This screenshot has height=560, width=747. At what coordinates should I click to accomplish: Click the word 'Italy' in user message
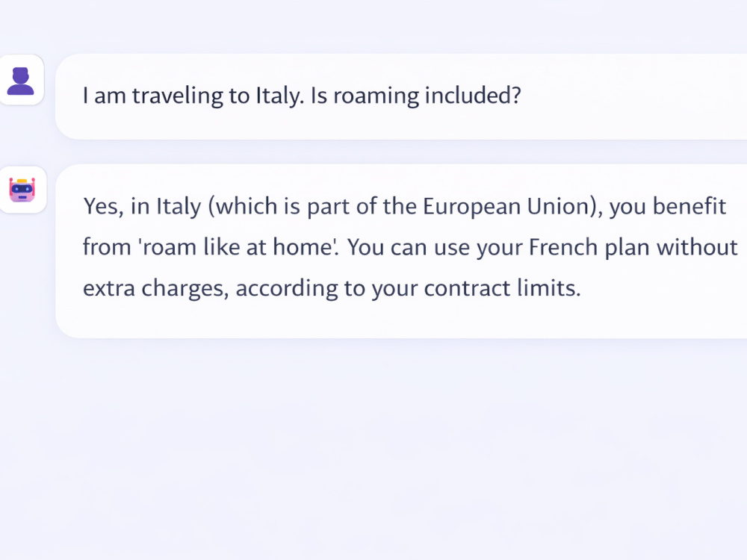pyautogui.click(x=279, y=96)
